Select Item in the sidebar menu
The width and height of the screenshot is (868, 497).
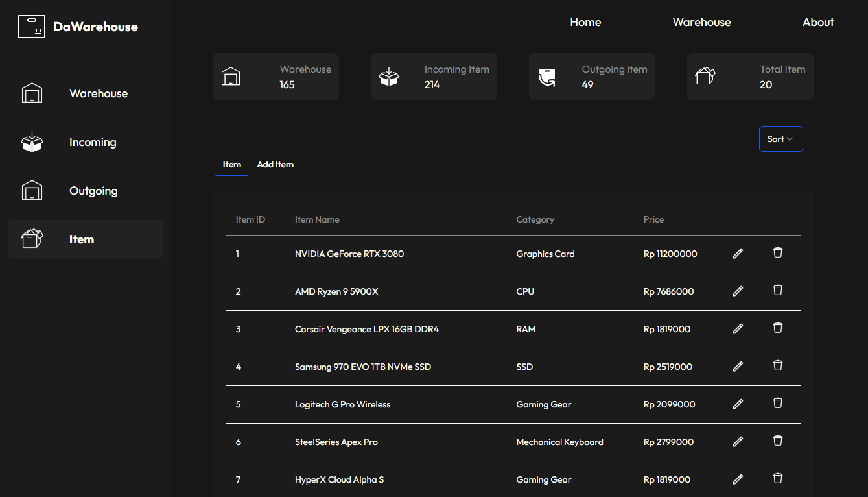tap(82, 239)
